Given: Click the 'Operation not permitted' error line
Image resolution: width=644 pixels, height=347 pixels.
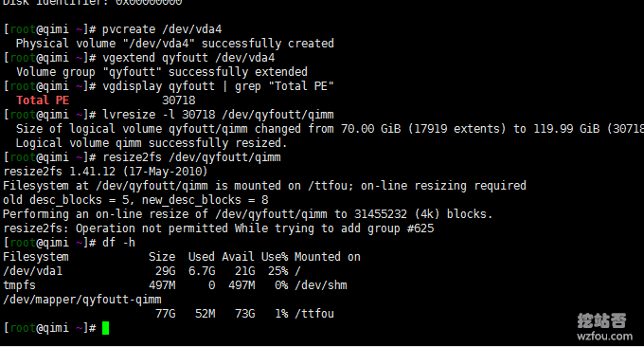Looking at the screenshot, I should click(219, 228).
